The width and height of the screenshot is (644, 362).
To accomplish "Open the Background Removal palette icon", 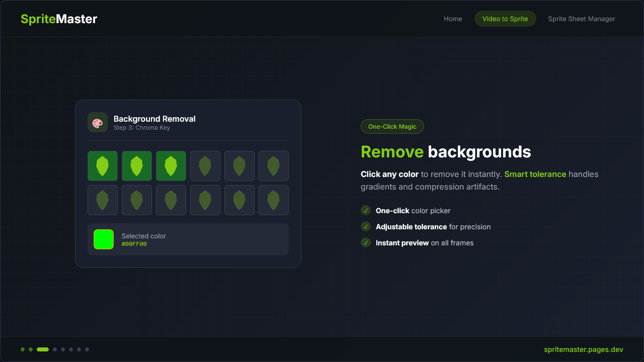I will coord(97,122).
